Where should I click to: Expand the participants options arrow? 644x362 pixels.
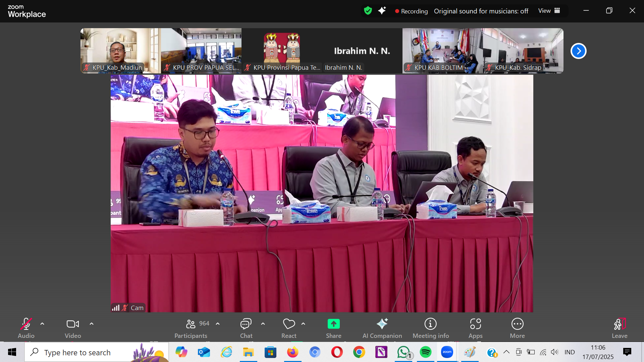[218, 324]
